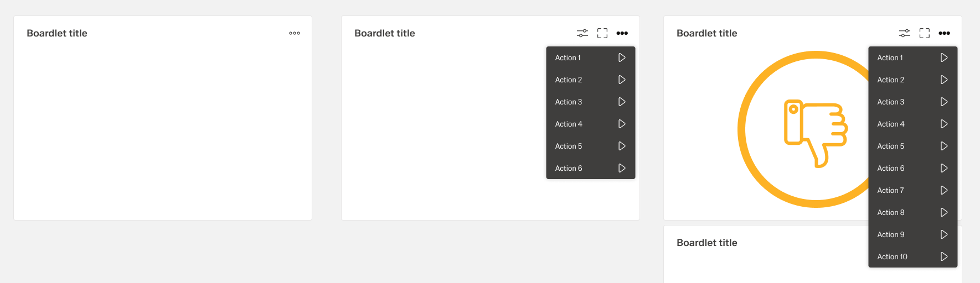
Task: Close the middle boardlet's three-dot menu
Action: (x=622, y=33)
